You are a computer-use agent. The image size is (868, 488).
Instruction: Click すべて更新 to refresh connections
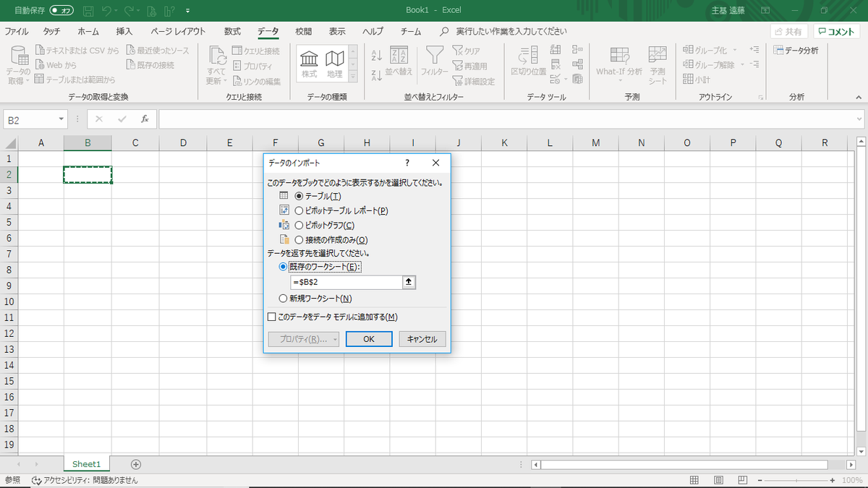216,64
